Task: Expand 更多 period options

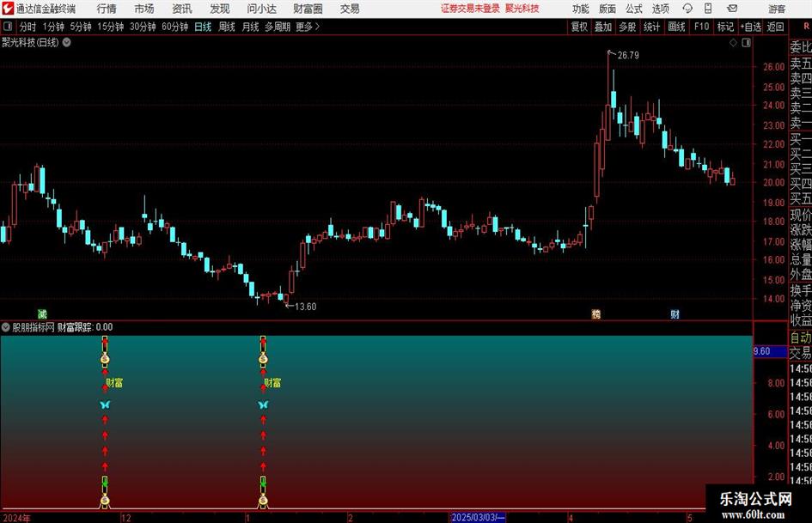Action: 308,27
